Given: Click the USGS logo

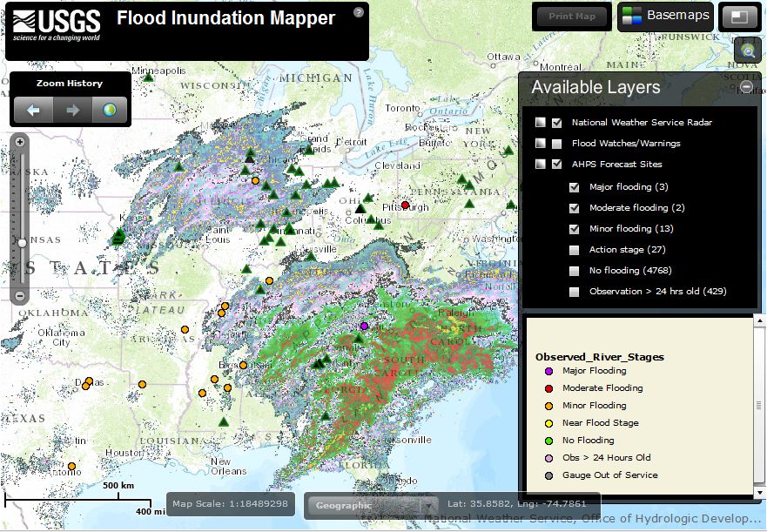Looking at the screenshot, I should 57,25.
